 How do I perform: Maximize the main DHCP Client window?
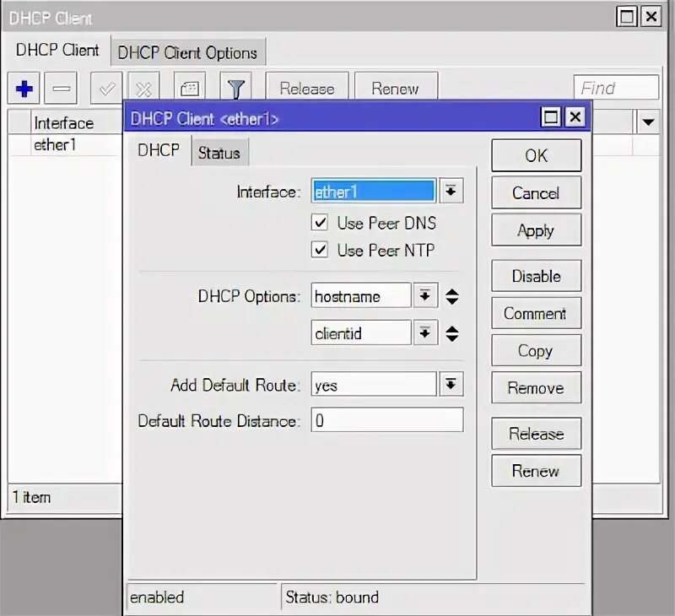click(x=626, y=17)
